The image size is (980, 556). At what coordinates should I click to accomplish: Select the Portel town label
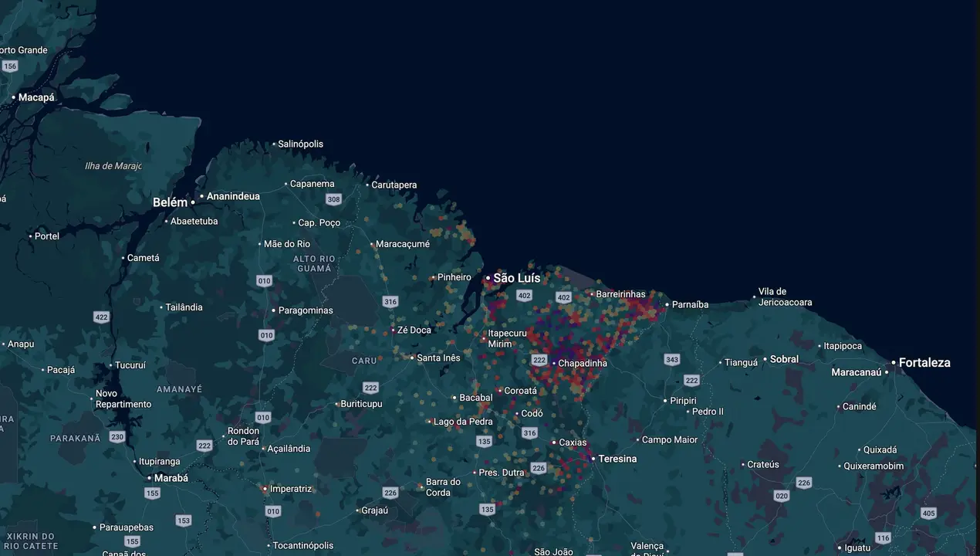click(x=47, y=236)
